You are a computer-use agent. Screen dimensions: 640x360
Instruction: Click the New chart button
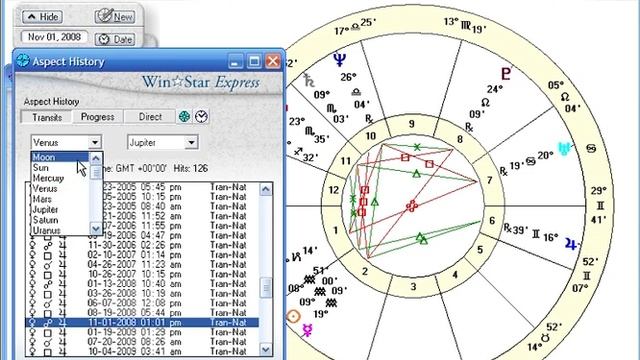115,16
